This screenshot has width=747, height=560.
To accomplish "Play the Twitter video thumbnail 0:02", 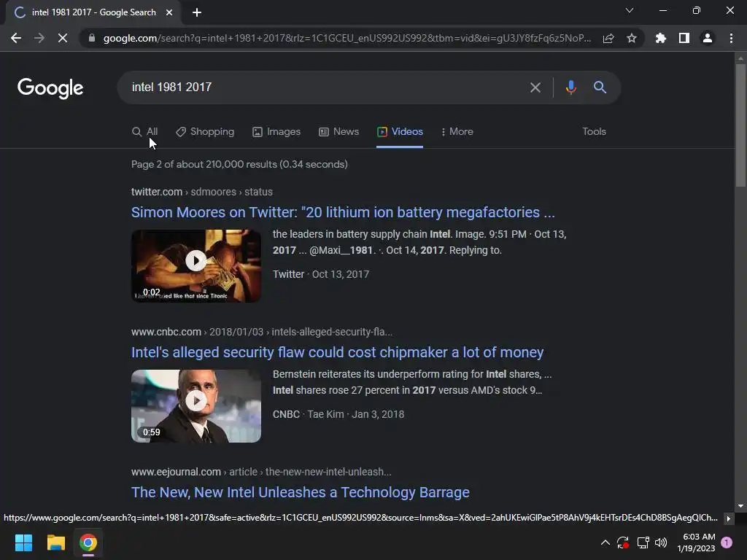I will click(196, 265).
